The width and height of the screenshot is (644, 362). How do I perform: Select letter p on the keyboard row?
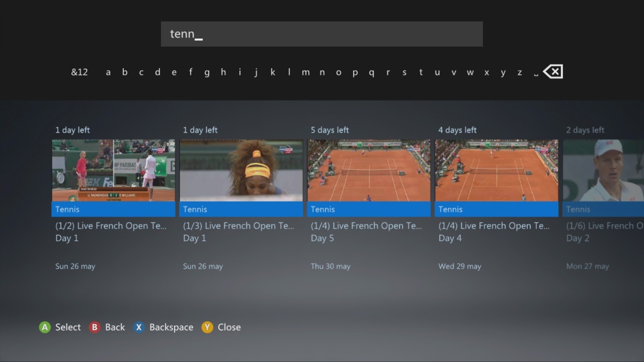click(x=355, y=73)
